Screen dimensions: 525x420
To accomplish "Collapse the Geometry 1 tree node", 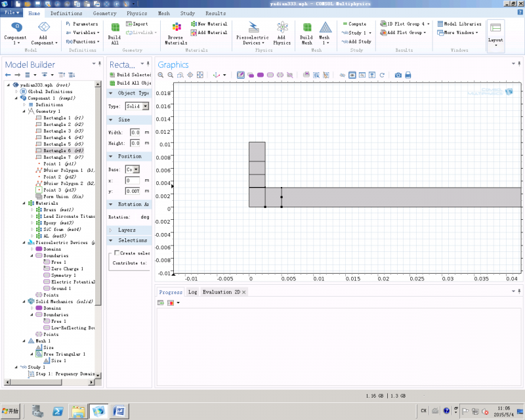I will (24, 112).
